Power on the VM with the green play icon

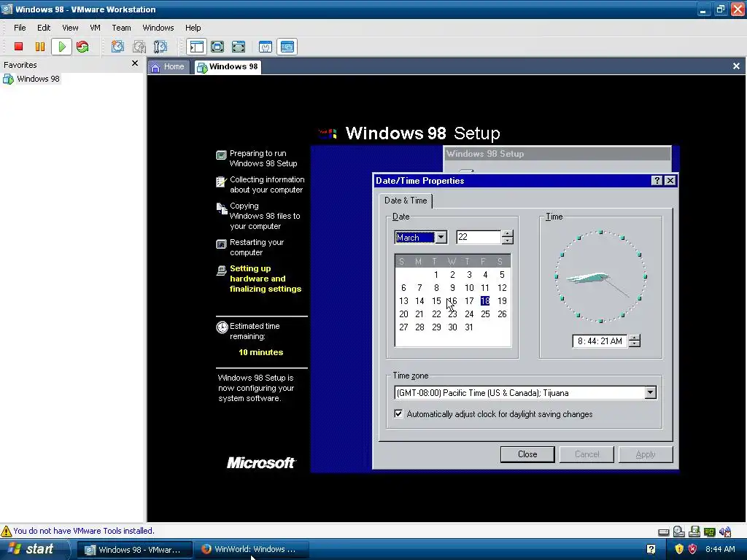tap(61, 46)
